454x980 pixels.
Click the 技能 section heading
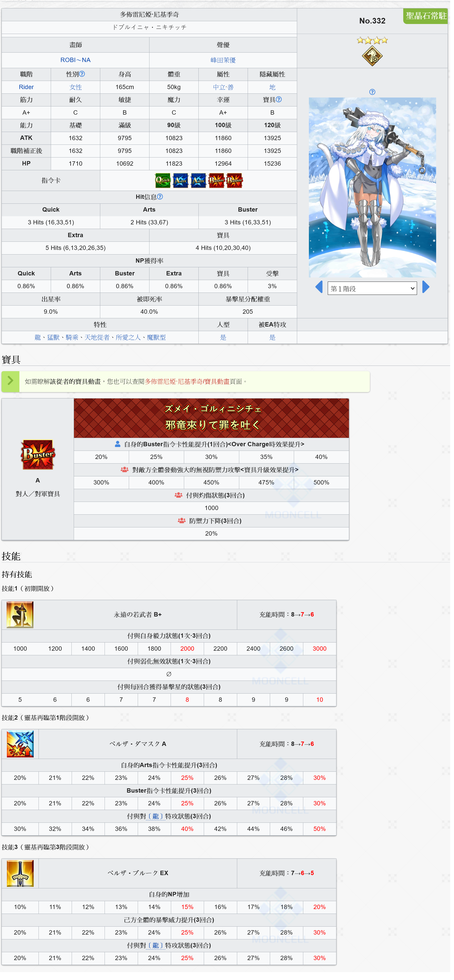click(11, 561)
